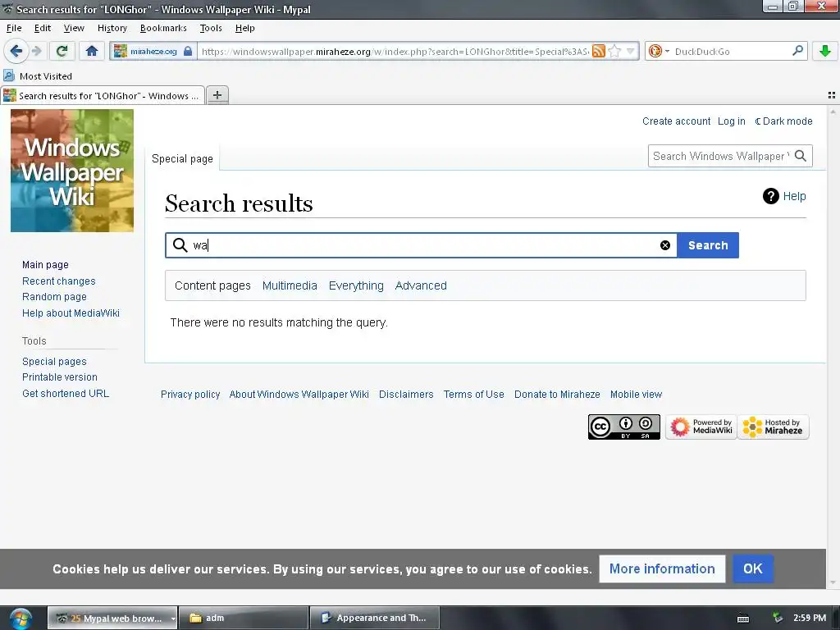The image size is (840, 630).
Task: Switch search profile to Multimedia
Action: click(x=290, y=285)
